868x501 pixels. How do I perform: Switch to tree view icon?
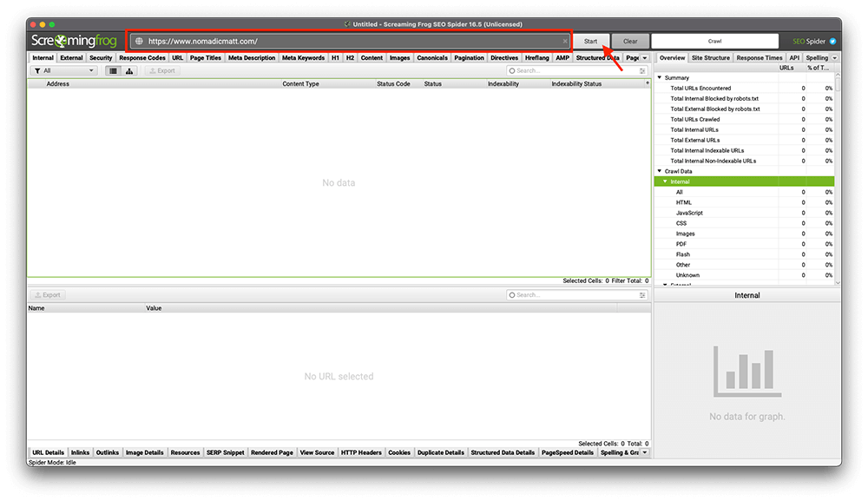click(129, 71)
